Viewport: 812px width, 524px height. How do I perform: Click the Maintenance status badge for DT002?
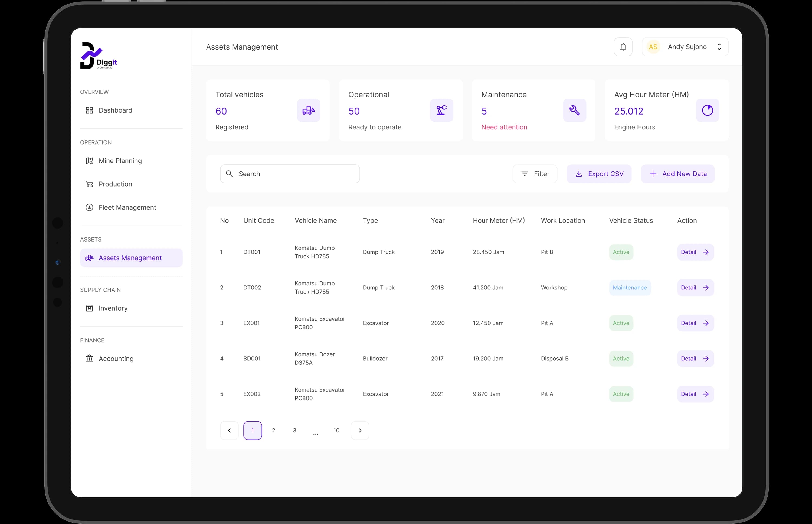pos(630,288)
